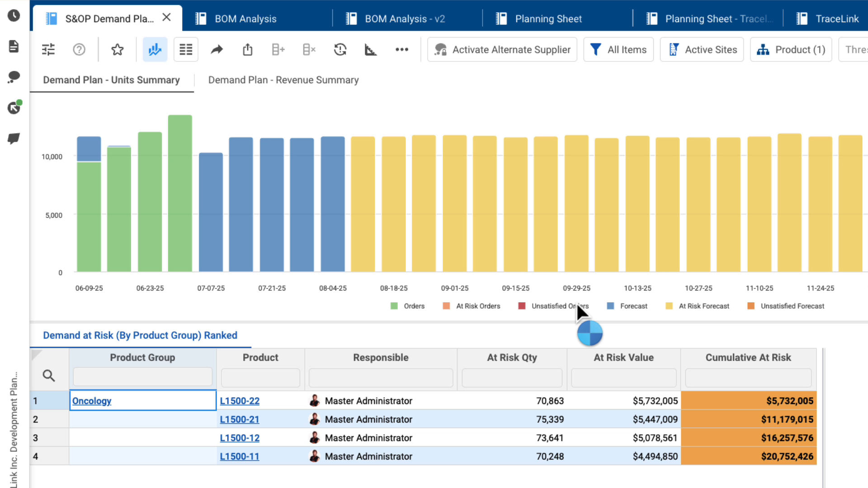
Task: Switch to the BOM Analysis tab
Action: coord(245,19)
